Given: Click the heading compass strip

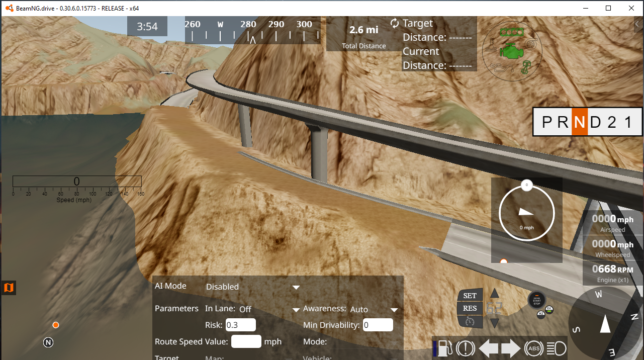Looking at the screenshot, I should 253,30.
